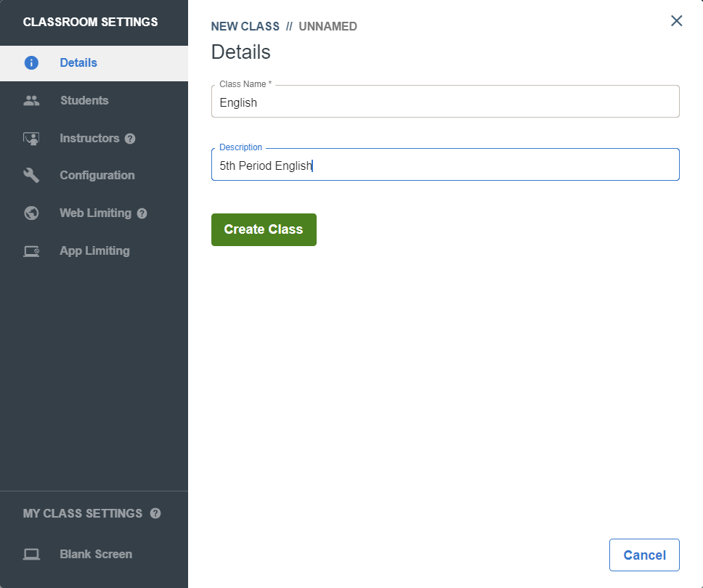
Task: Click into the Description text field
Action: click(445, 165)
